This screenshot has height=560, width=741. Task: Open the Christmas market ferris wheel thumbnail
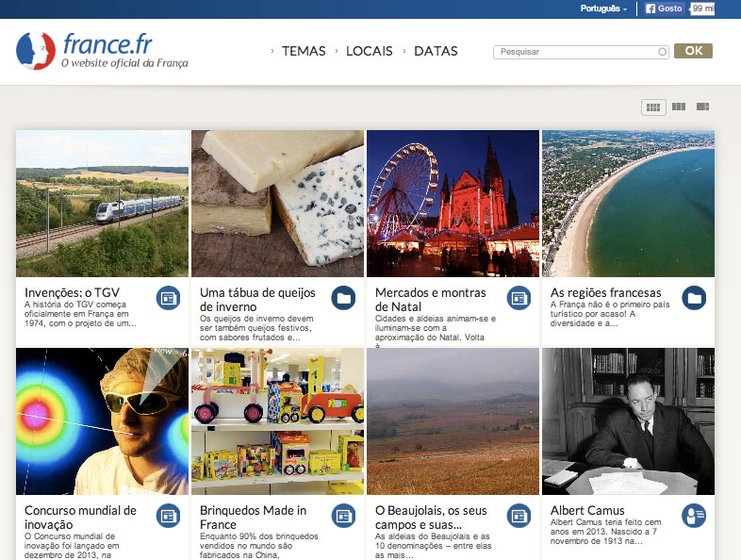point(453,203)
